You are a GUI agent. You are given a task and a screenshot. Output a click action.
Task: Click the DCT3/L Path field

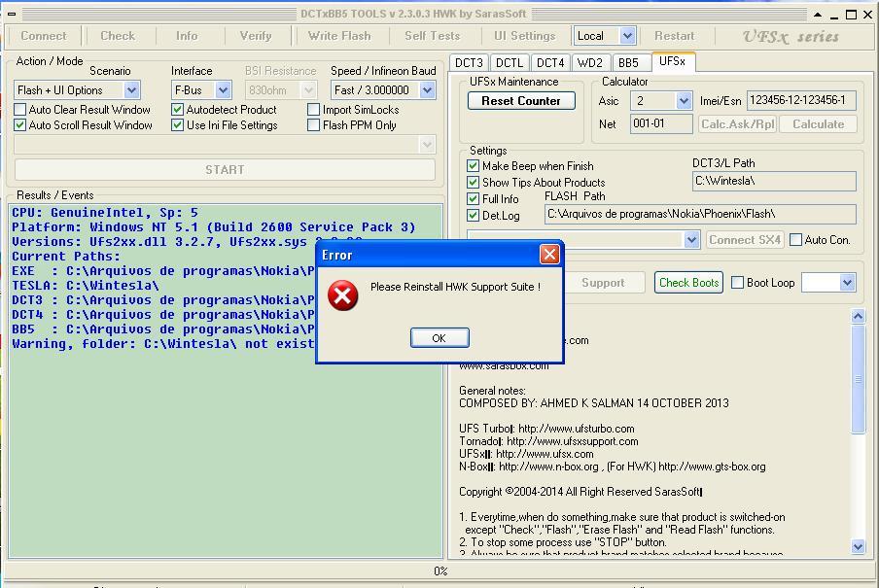(x=774, y=181)
